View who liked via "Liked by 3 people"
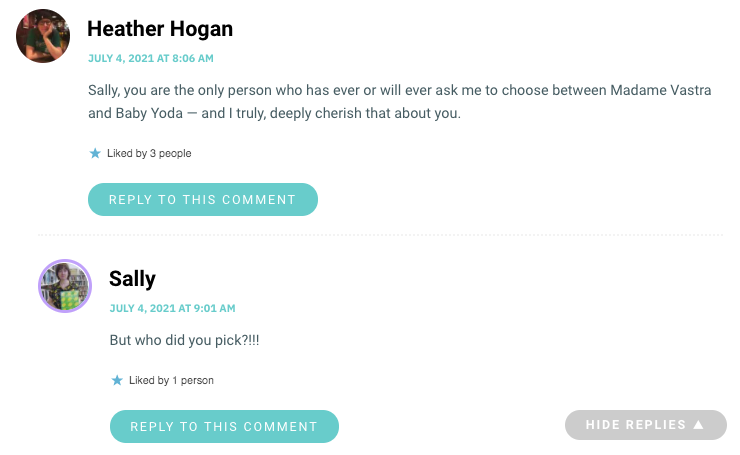This screenshot has height=455, width=740. coord(149,153)
